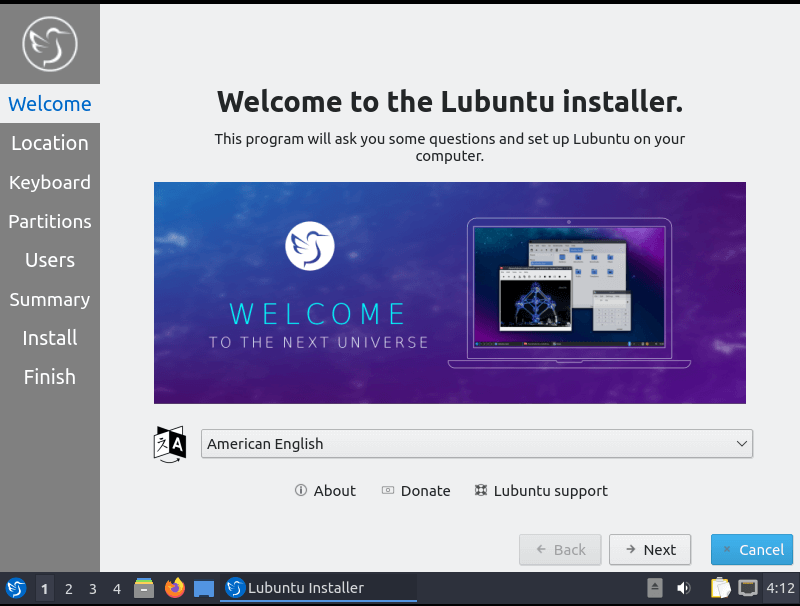This screenshot has height=606, width=800.
Task: Switch to virtual desktop 3
Action: [92, 589]
